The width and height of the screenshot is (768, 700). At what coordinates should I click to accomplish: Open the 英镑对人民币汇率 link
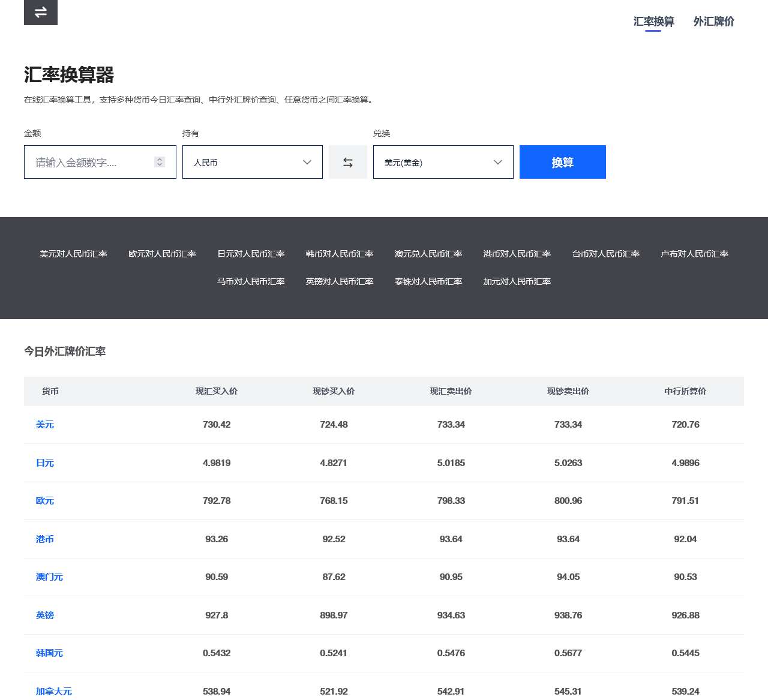click(x=339, y=281)
